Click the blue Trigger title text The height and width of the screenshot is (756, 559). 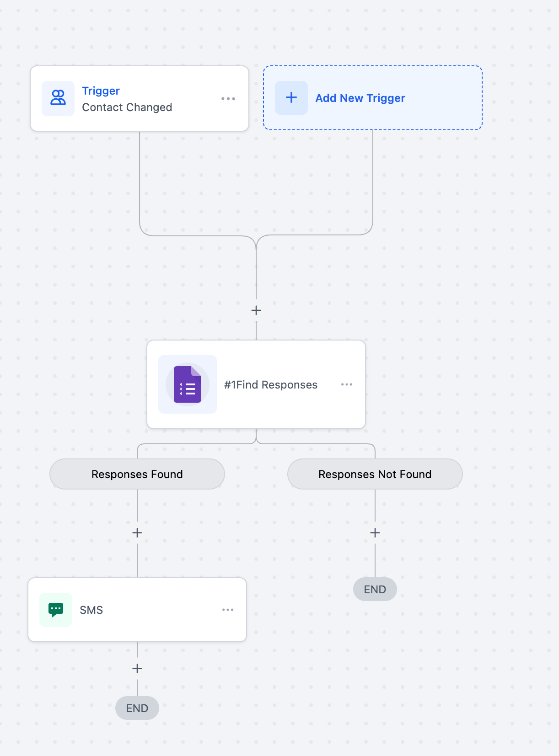click(x=101, y=91)
